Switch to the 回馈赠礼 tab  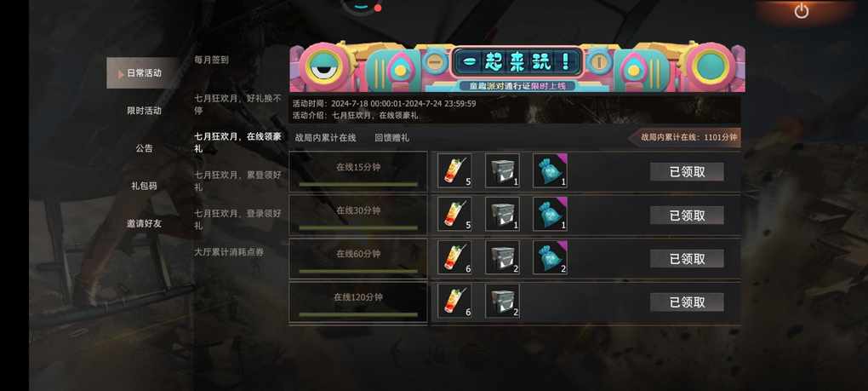pos(392,138)
